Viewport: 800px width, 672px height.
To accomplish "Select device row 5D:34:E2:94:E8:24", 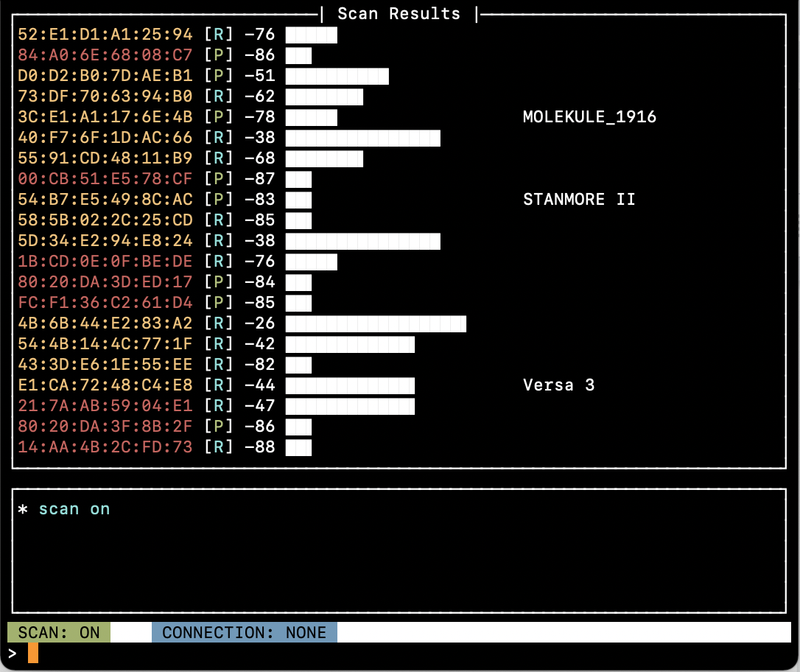I will pyautogui.click(x=105, y=240).
